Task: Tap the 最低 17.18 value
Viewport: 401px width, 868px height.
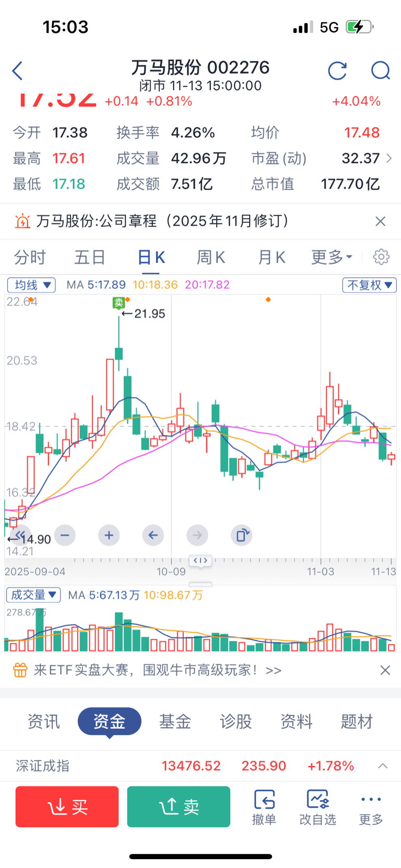Action: pyautogui.click(x=68, y=184)
